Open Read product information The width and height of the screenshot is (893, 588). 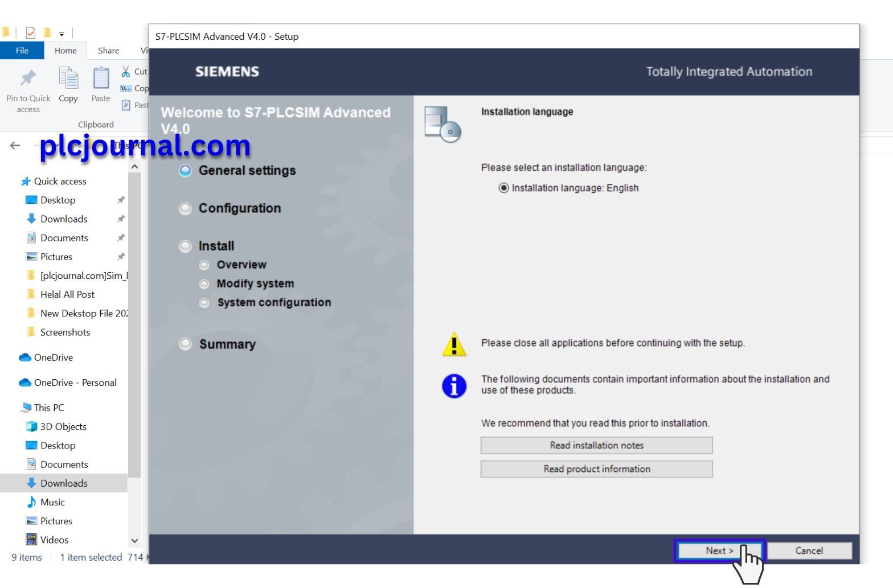point(596,469)
